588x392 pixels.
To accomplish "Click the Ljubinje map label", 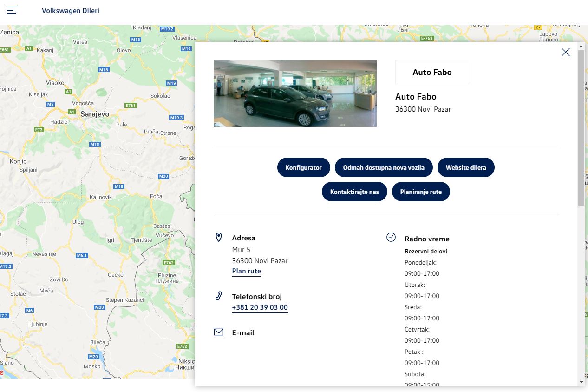I will click(38, 324).
